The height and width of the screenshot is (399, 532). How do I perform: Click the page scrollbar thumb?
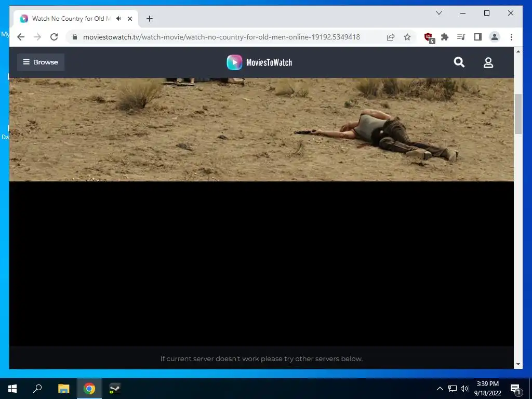518,114
